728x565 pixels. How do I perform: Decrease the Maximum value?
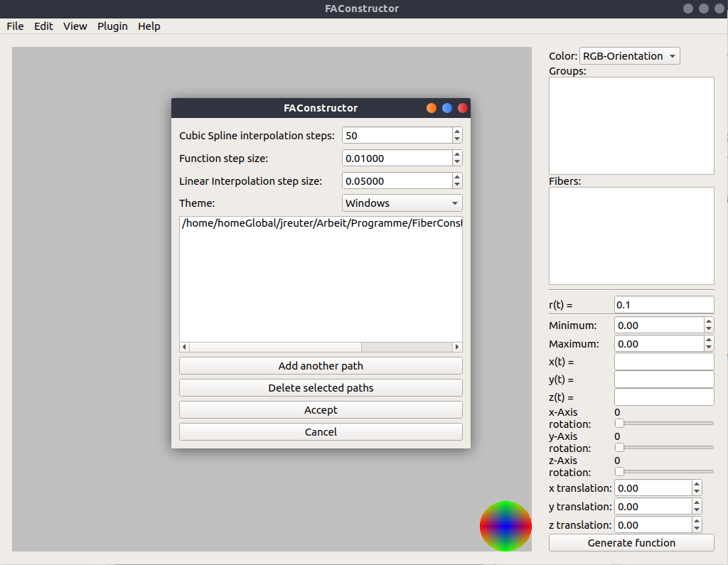click(x=709, y=348)
